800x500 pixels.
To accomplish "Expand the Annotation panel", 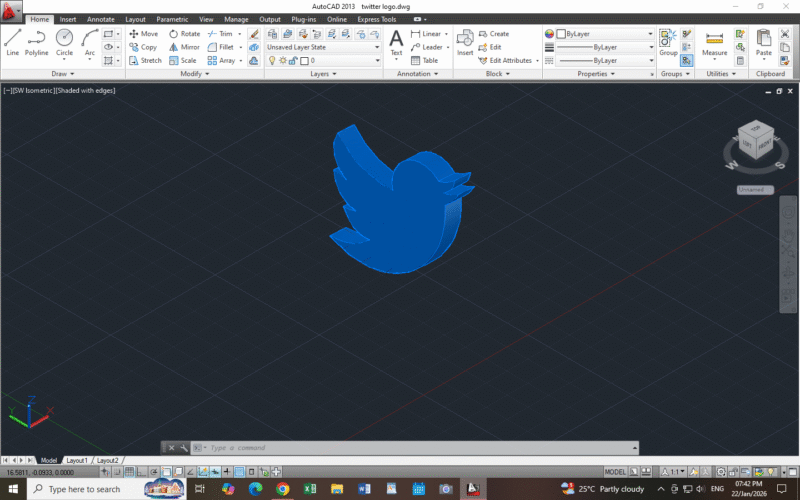I will (x=418, y=74).
